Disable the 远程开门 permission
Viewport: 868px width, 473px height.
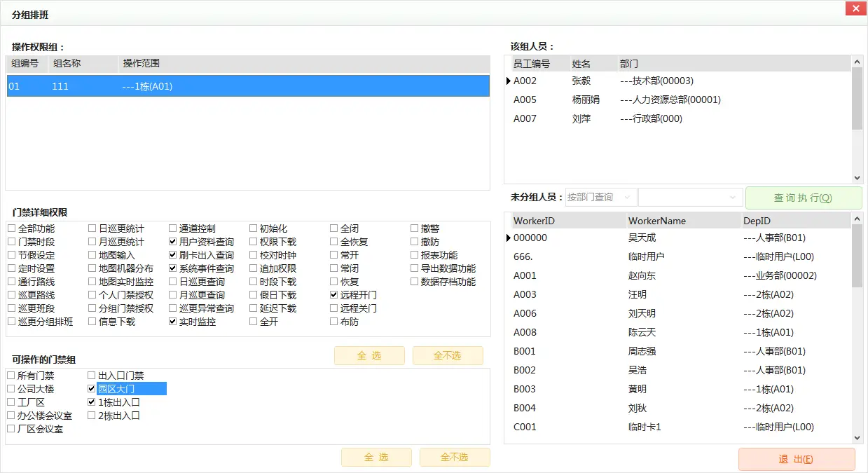pyautogui.click(x=334, y=294)
